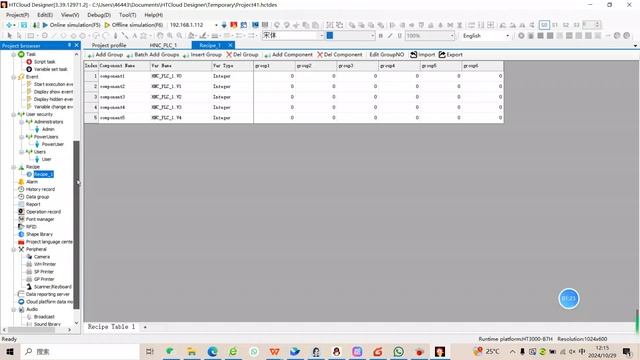The image size is (640, 360).
Task: Select the Recipe Table 1 sheet tab
Action: point(111,327)
